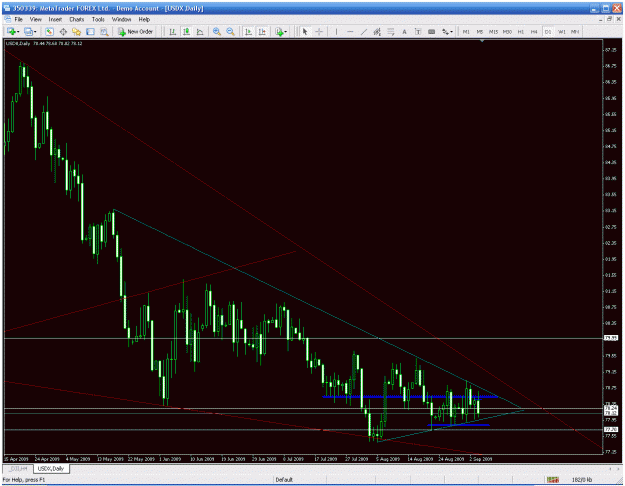Click the upper blue horizontal line on chart

tap(410, 397)
